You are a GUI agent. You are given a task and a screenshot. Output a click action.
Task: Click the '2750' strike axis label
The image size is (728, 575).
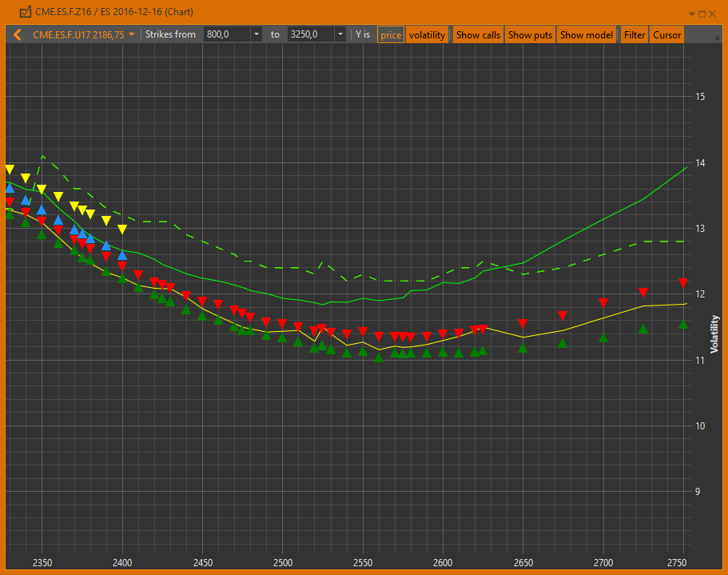point(677,562)
